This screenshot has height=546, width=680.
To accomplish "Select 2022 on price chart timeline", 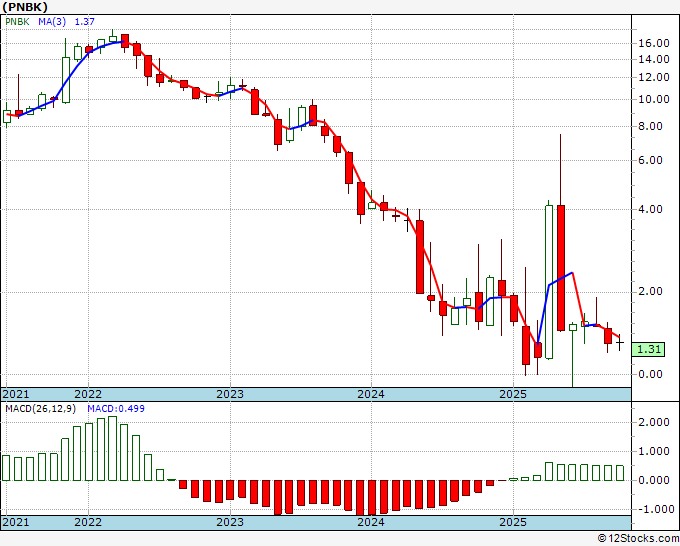I will pyautogui.click(x=88, y=394).
